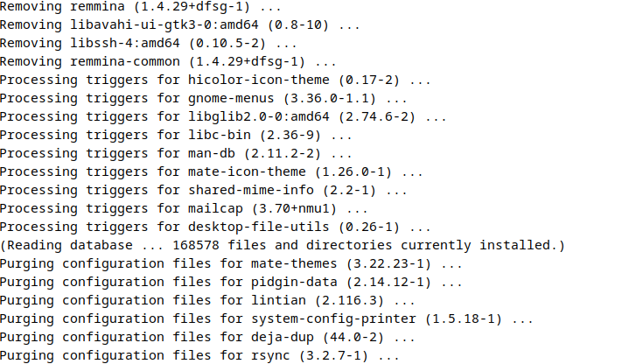Select the man-db package name
Image resolution: width=629 pixels, height=364 pixels.
tap(212, 154)
